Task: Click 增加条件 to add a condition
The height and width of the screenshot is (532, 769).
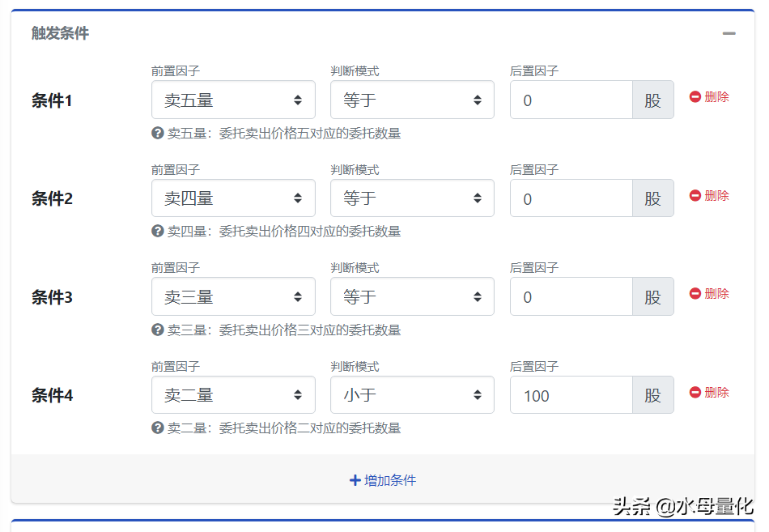Action: [x=383, y=480]
